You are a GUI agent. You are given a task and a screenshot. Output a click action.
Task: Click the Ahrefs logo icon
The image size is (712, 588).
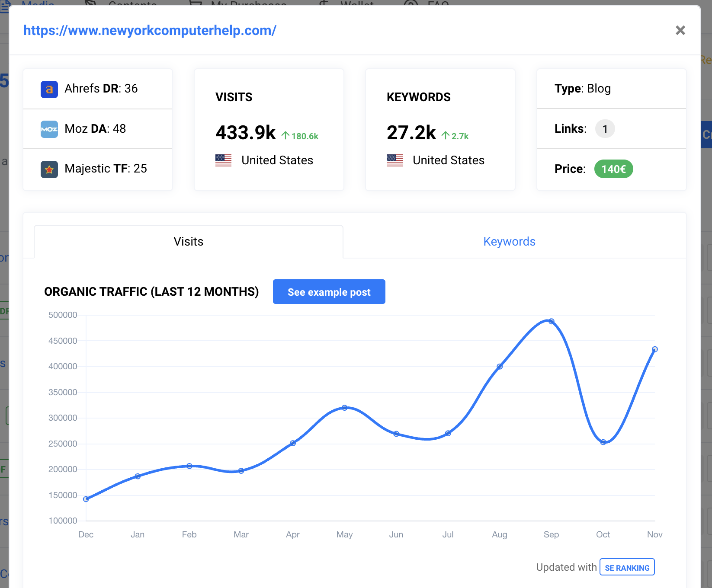tap(49, 89)
